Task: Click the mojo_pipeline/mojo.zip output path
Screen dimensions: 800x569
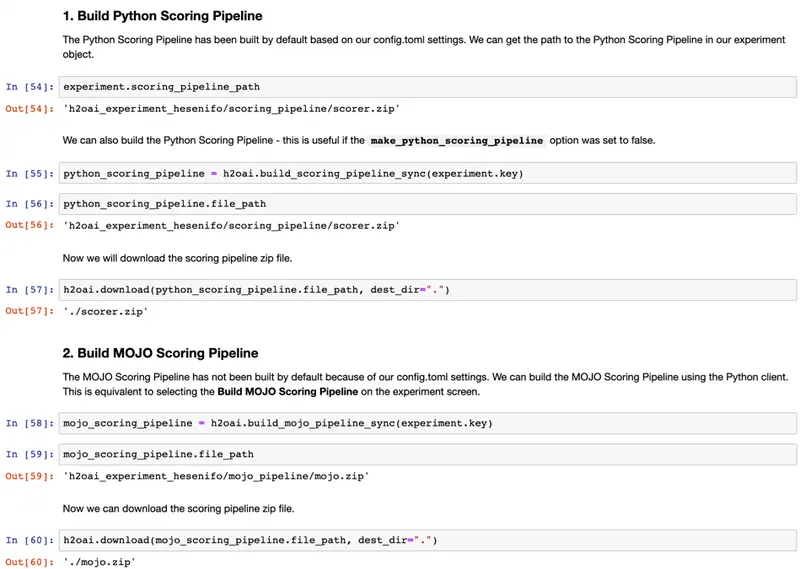Action: tap(216, 476)
